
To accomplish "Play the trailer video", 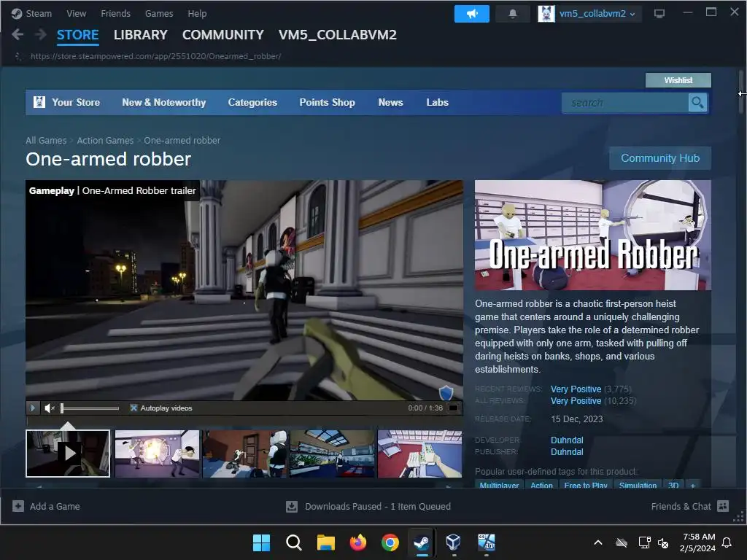I will (32, 408).
